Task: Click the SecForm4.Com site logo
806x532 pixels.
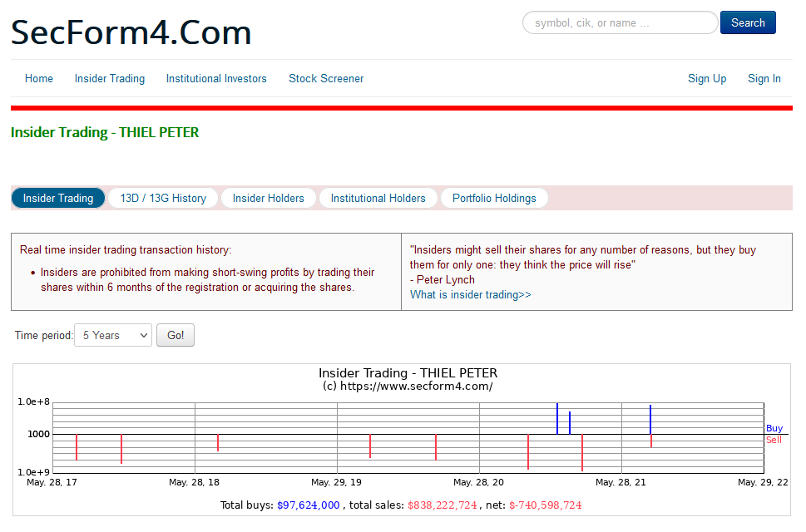Action: coord(131,32)
